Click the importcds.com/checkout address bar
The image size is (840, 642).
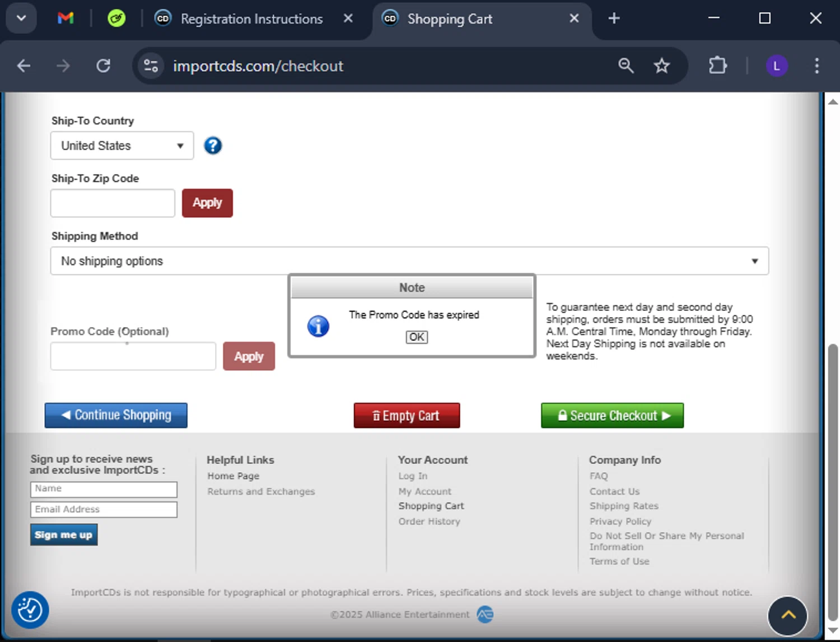point(258,66)
